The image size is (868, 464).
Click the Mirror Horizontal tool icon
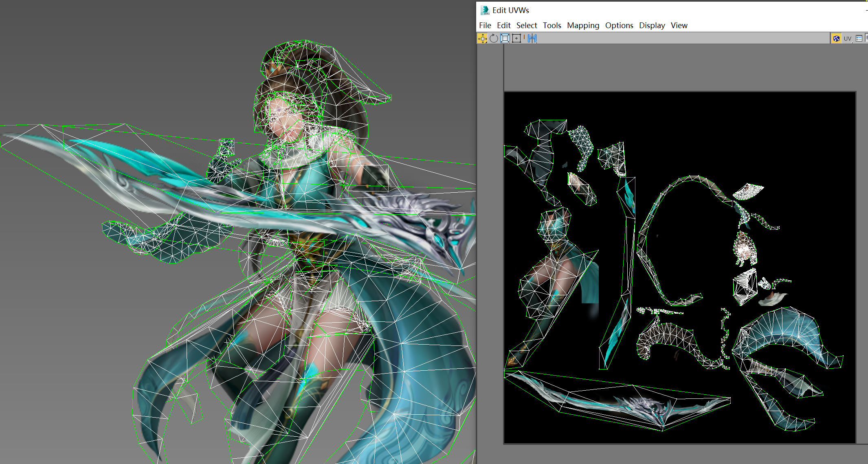(x=532, y=38)
